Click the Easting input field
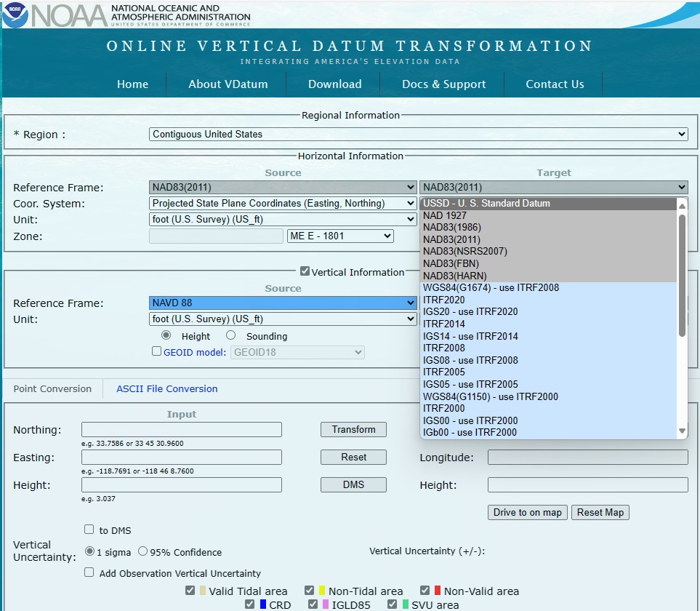 pyautogui.click(x=182, y=457)
